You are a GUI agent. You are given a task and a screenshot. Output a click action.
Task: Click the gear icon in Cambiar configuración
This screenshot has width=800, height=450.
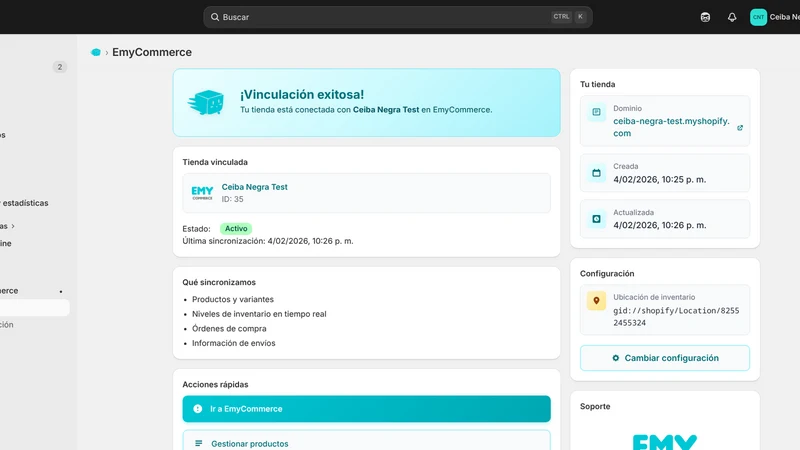[615, 358]
